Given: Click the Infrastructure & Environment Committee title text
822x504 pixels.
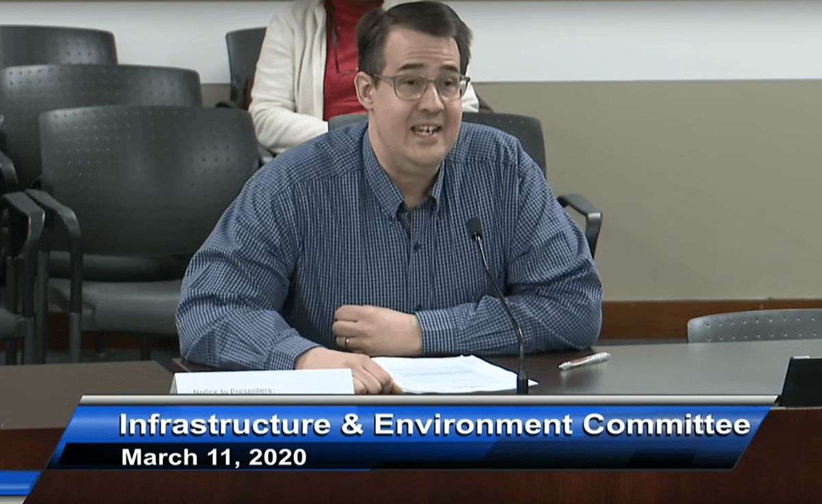Looking at the screenshot, I should [x=434, y=425].
